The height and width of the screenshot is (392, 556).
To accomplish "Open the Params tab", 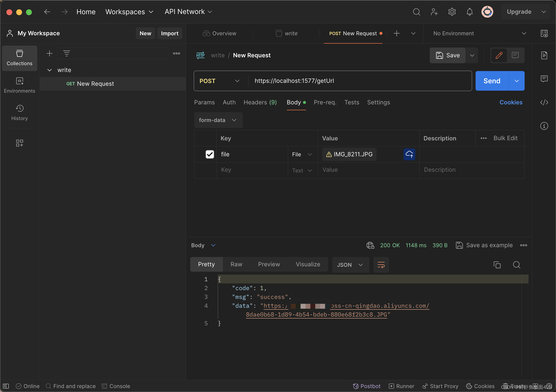I will (204, 102).
